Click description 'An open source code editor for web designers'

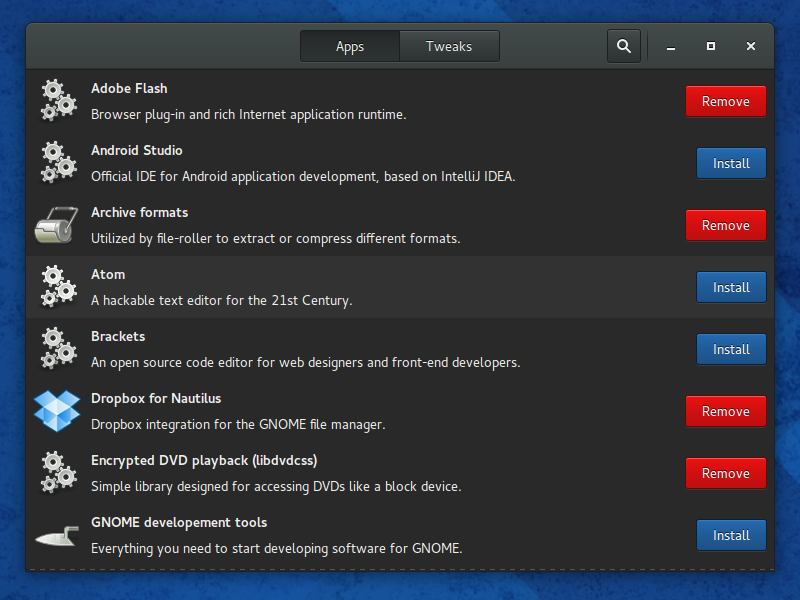(x=306, y=363)
